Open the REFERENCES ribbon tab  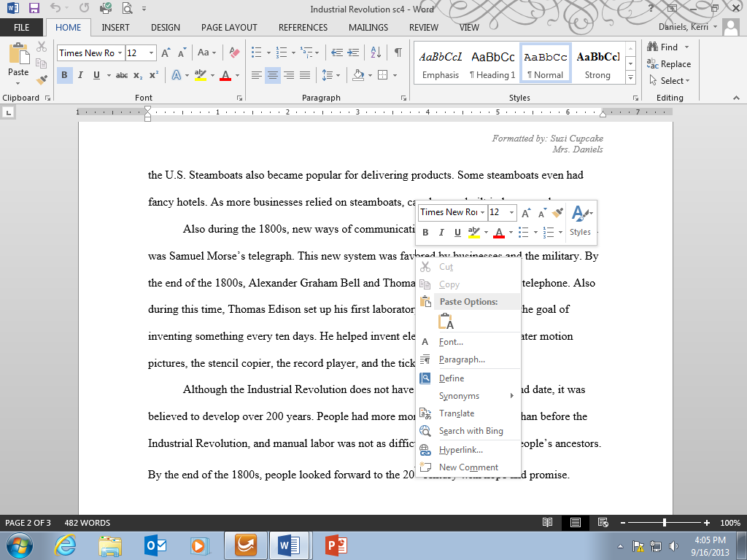[303, 28]
